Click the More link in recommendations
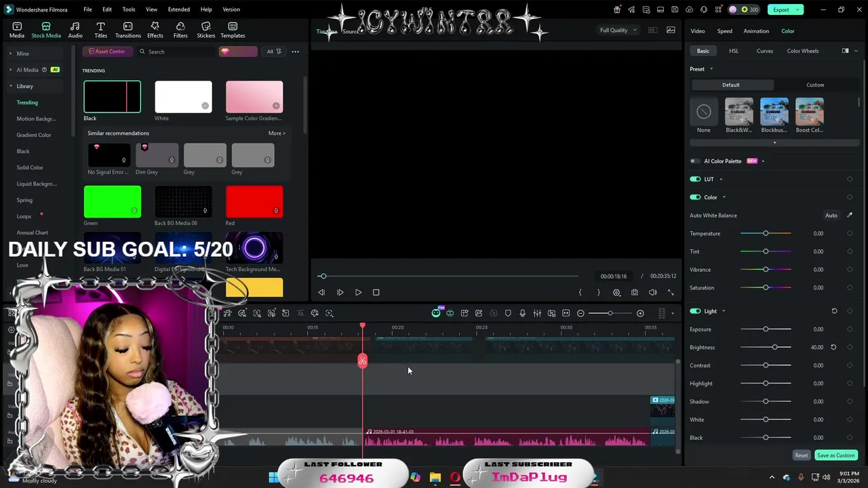This screenshot has height=488, width=868. [x=277, y=134]
